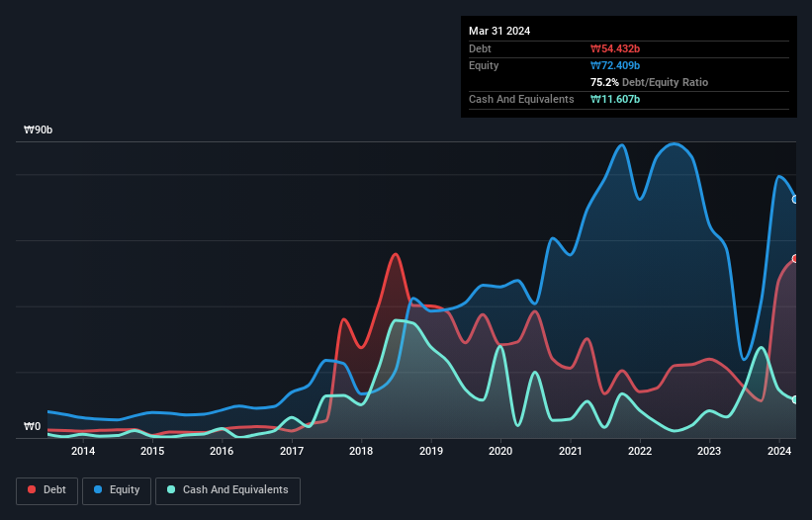
Task: Click the 2017 x-axis label
Action: coord(292,451)
